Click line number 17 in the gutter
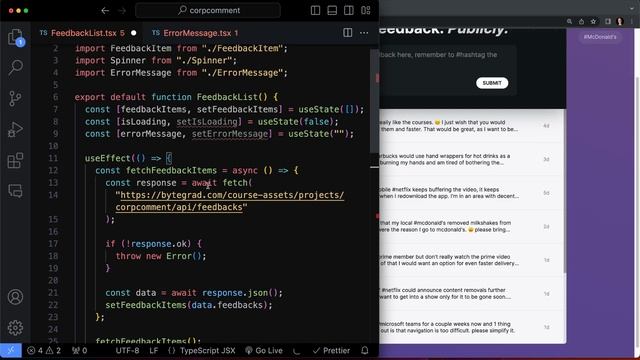The height and width of the screenshot is (360, 640). pos(53,244)
